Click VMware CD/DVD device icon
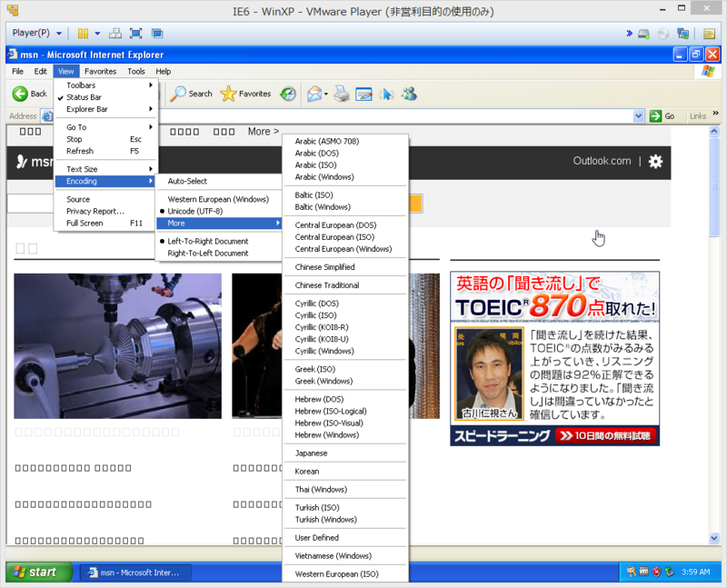 tap(663, 34)
